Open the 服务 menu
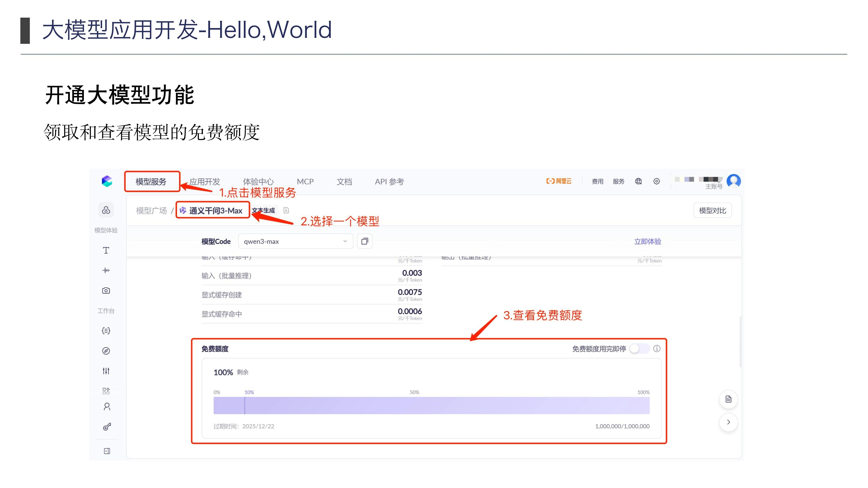 [619, 181]
